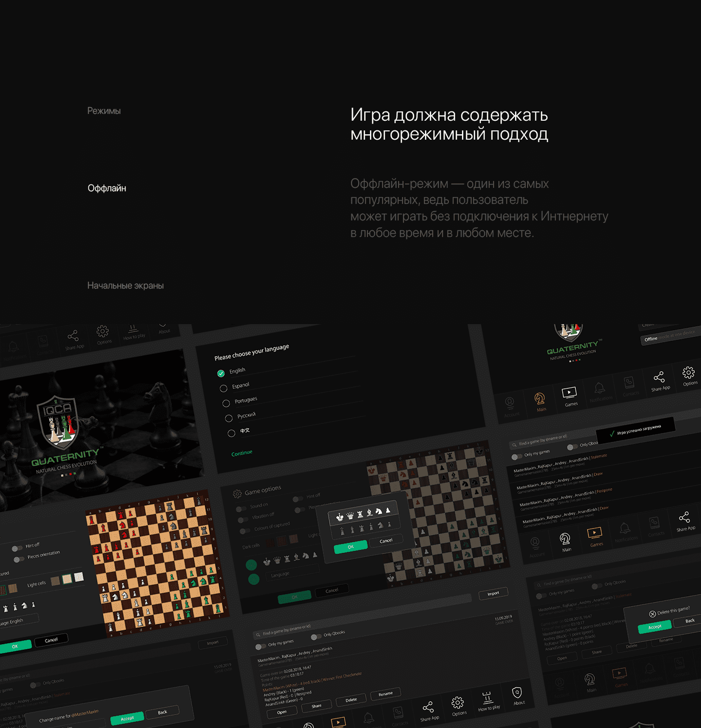Select Начальные экраны in the side list
Image resolution: width=701 pixels, height=728 pixels.
point(125,286)
